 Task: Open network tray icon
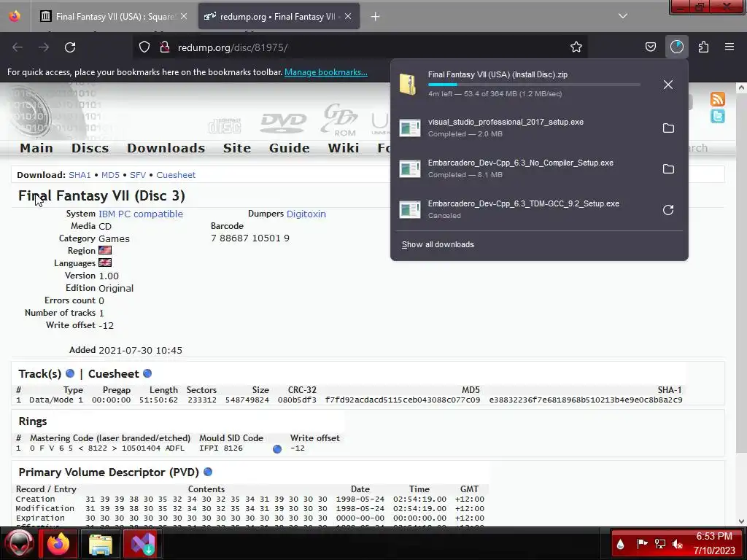coord(659,544)
